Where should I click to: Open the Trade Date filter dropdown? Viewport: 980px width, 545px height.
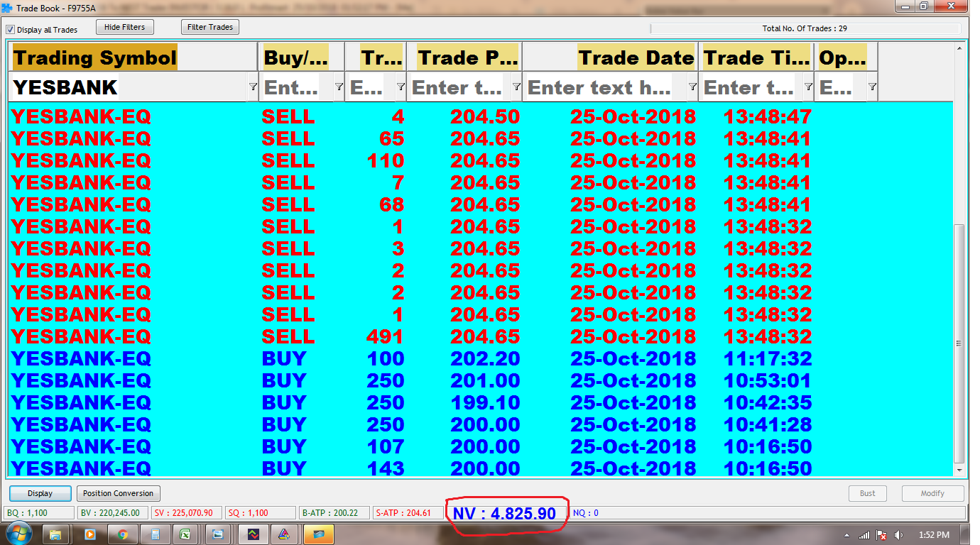pyautogui.click(x=692, y=87)
